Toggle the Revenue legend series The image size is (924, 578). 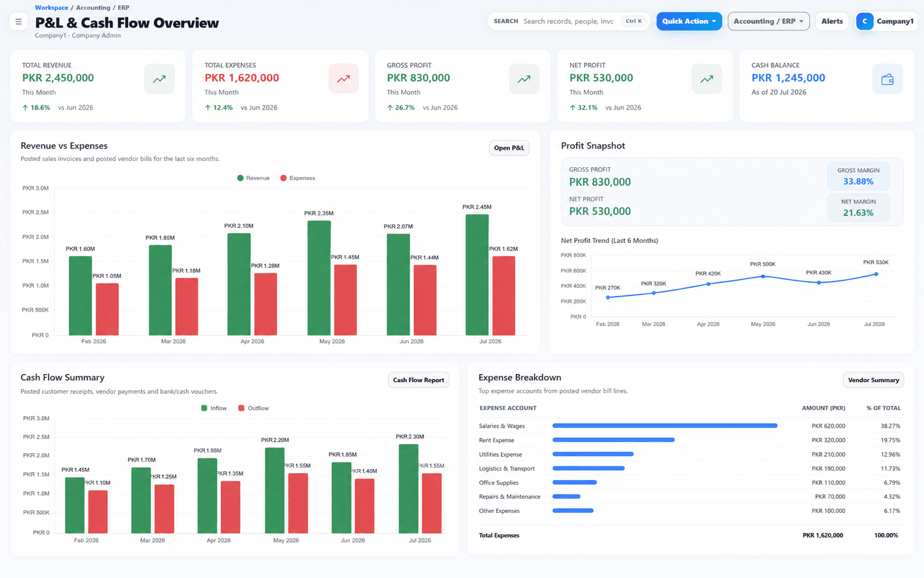253,178
